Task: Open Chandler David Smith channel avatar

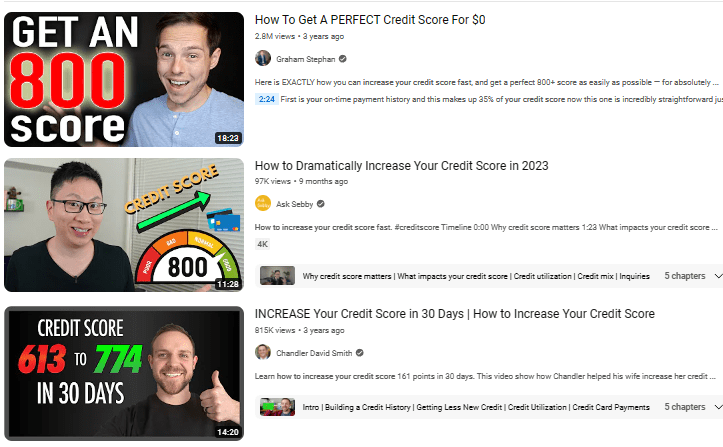Action: pos(263,352)
